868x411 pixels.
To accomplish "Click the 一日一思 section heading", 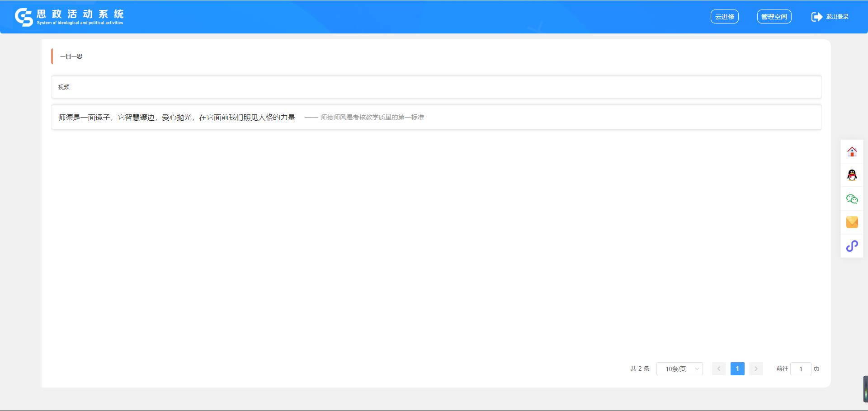I will click(71, 57).
